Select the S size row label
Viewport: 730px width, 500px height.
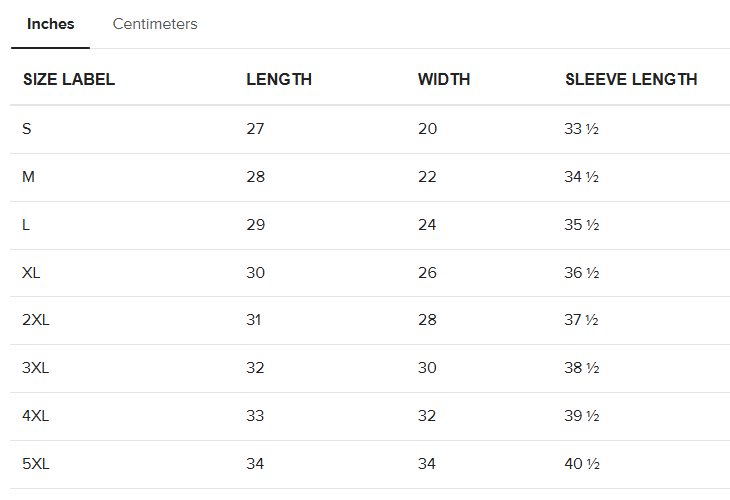coord(27,128)
